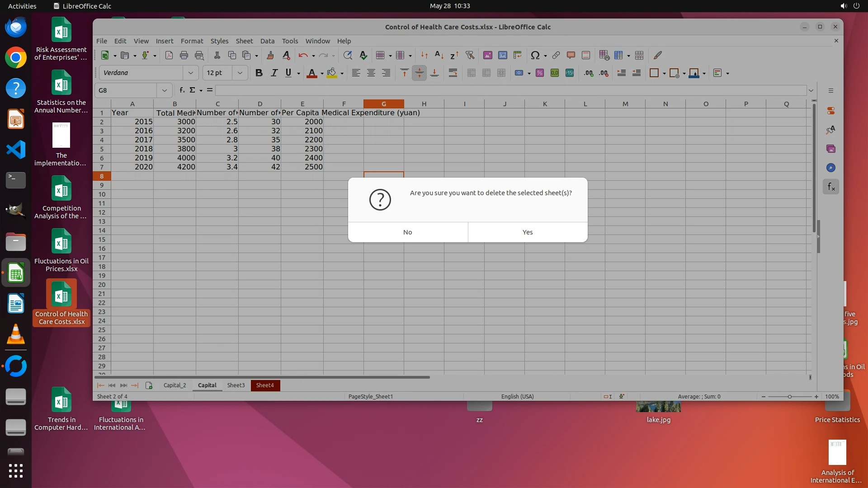Click the AutoFilter icon in toolbar
The width and height of the screenshot is (868, 488).
[x=470, y=55]
